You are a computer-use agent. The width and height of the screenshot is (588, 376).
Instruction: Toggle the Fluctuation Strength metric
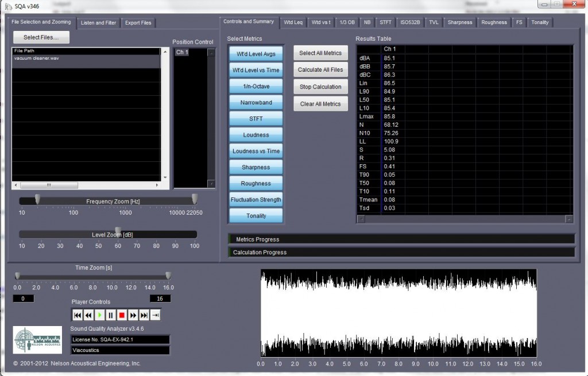256,199
